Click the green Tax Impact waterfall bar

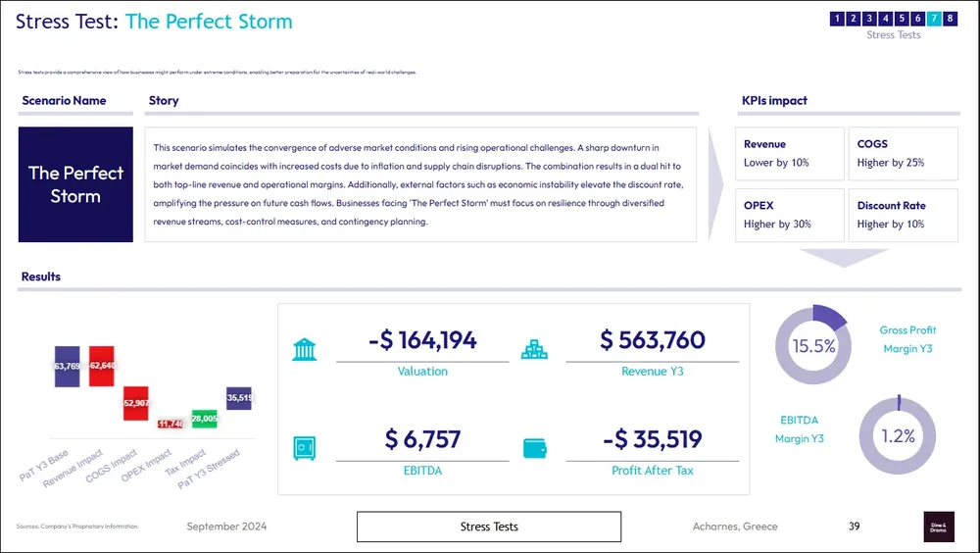[x=204, y=419]
